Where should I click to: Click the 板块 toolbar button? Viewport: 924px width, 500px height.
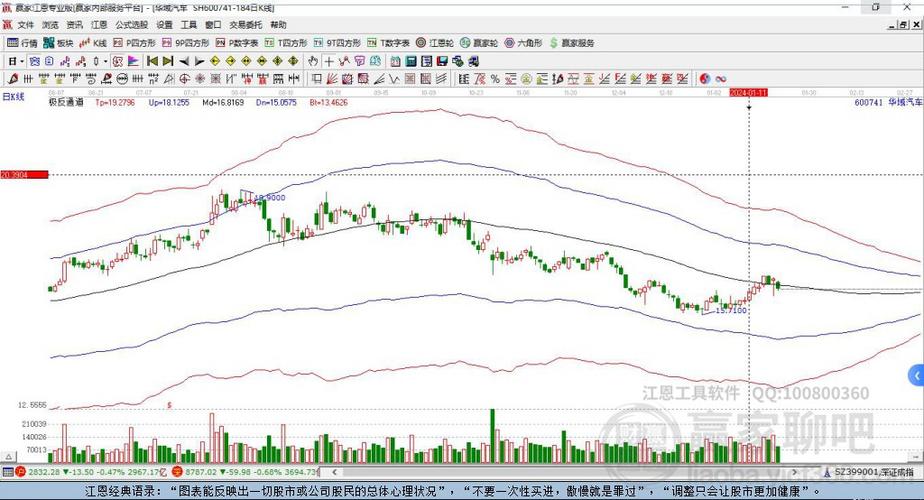pos(58,43)
